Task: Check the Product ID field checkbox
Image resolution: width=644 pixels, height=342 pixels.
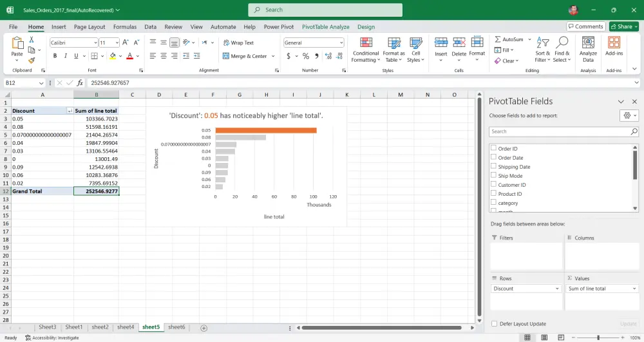Action: [x=494, y=193]
